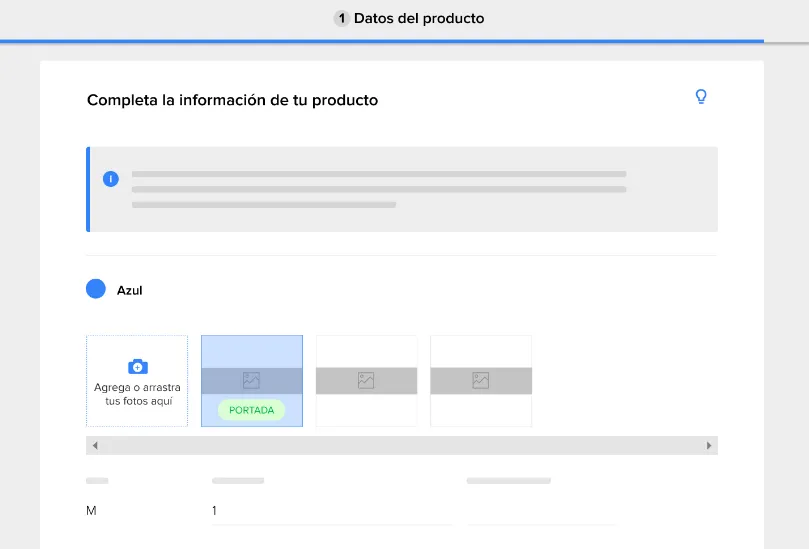
Task: Click the lightbulb tips icon
Action: pos(701,96)
